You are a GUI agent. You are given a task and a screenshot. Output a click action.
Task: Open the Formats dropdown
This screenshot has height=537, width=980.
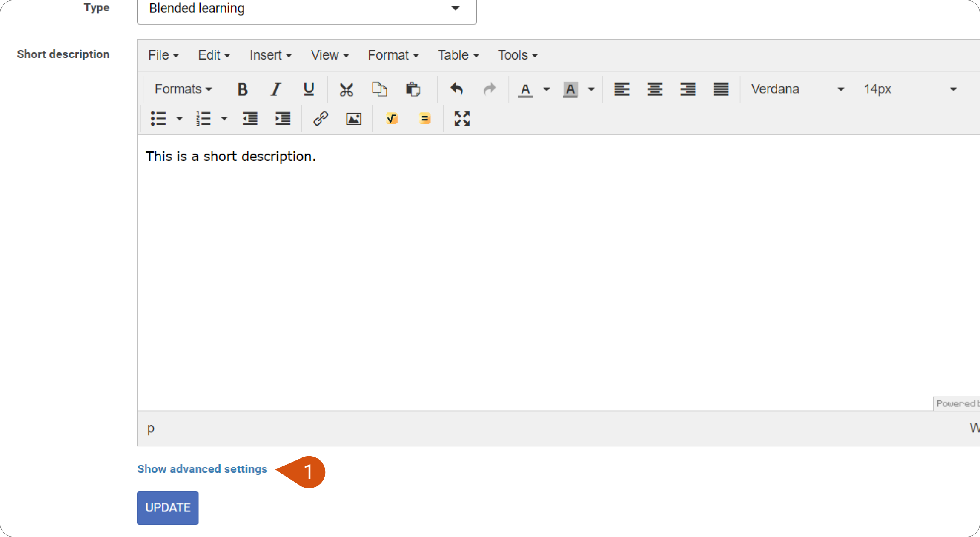click(x=183, y=89)
